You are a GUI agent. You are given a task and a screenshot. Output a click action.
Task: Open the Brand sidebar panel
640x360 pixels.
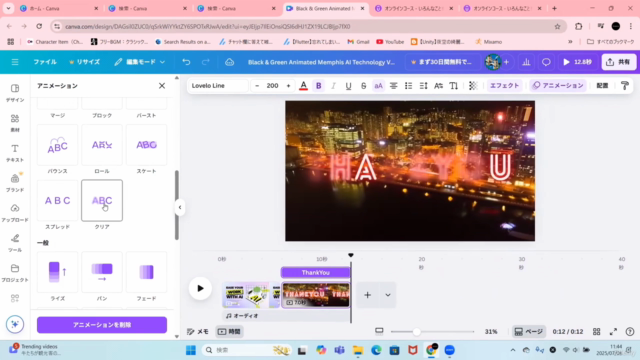(x=15, y=182)
